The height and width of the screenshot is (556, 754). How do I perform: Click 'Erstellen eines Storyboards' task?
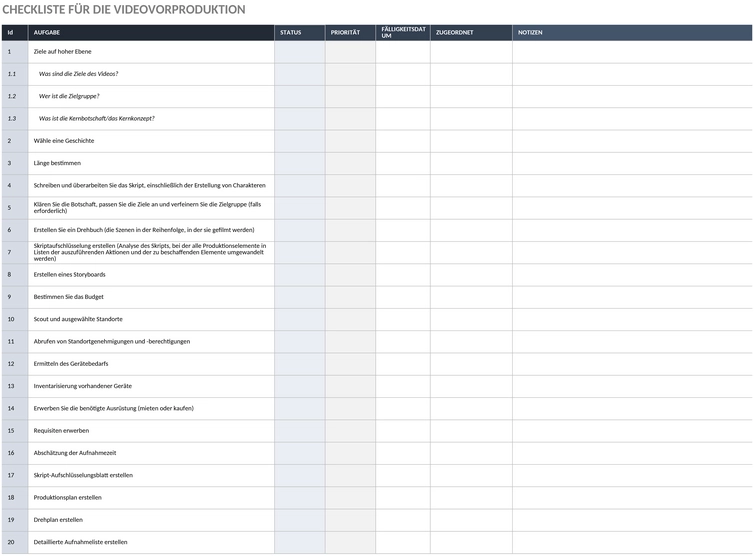click(69, 275)
